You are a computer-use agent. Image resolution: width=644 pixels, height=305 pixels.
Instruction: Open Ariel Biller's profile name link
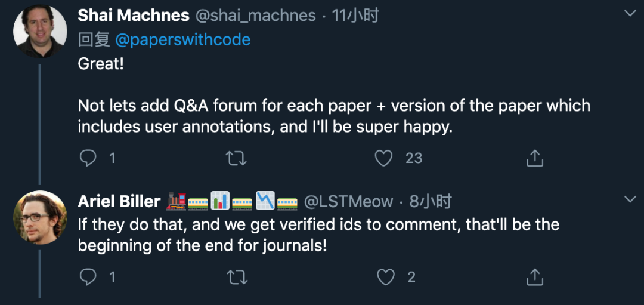click(119, 202)
